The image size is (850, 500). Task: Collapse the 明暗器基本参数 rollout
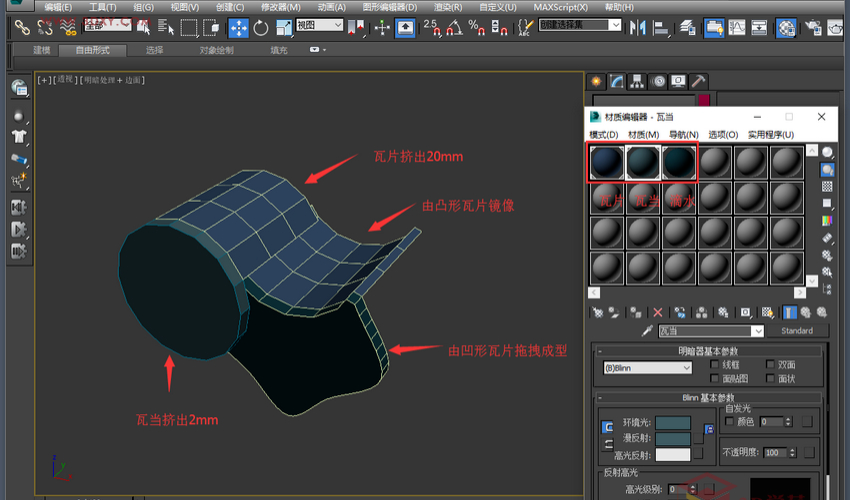point(710,351)
